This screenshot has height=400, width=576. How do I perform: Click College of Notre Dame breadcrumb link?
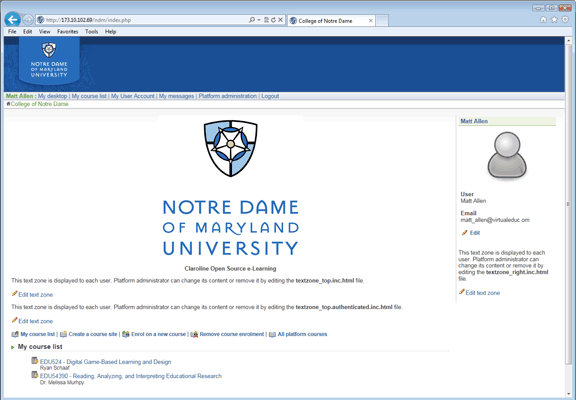(40, 104)
